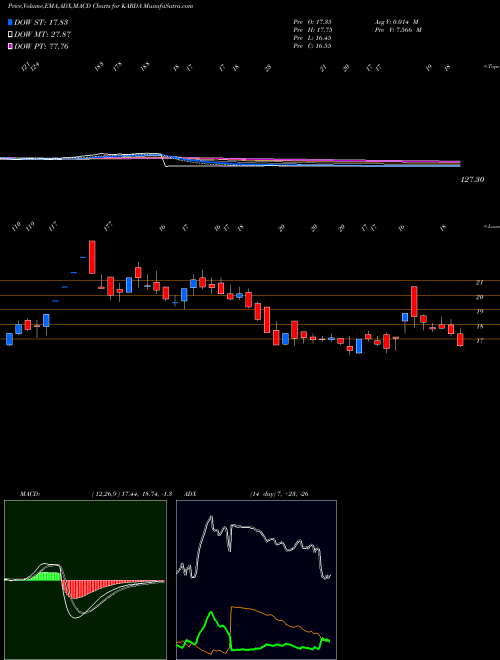Select the 'DOW MT: 27.87' label

pyautogui.click(x=41, y=35)
